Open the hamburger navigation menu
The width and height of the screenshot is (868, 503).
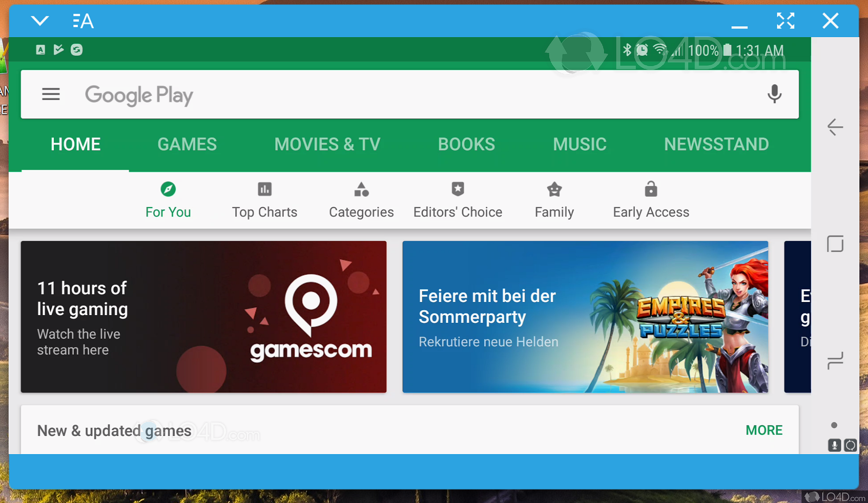tap(51, 94)
